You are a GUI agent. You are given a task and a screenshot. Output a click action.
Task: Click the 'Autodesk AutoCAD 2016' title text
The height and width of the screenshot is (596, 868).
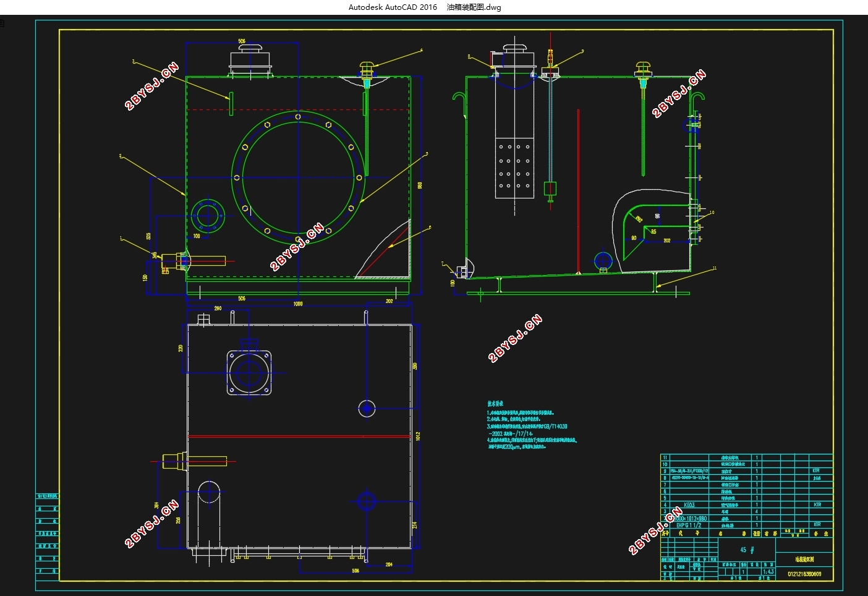393,7
